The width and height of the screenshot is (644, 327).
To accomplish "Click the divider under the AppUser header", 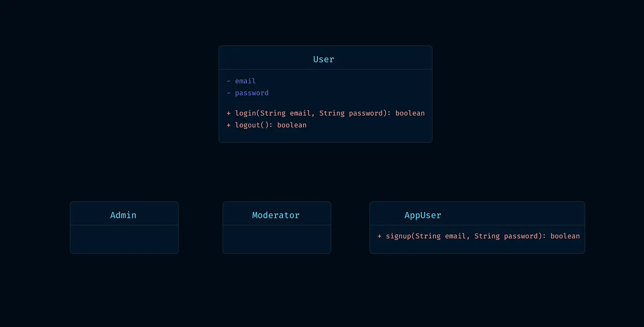I will [477, 225].
